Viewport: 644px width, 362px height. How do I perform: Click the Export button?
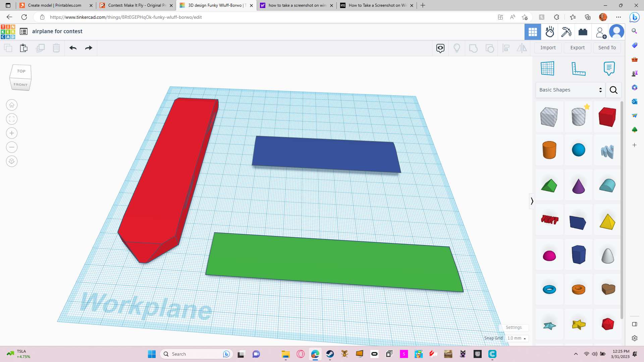click(578, 48)
